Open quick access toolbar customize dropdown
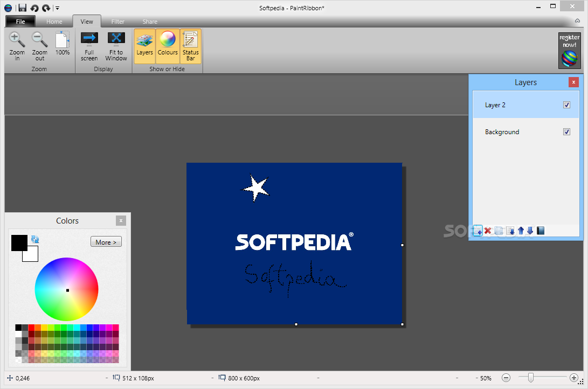 pos(57,8)
